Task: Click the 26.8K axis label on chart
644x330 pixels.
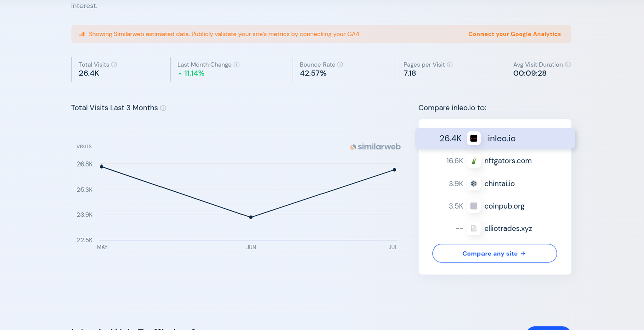Action: [x=85, y=164]
